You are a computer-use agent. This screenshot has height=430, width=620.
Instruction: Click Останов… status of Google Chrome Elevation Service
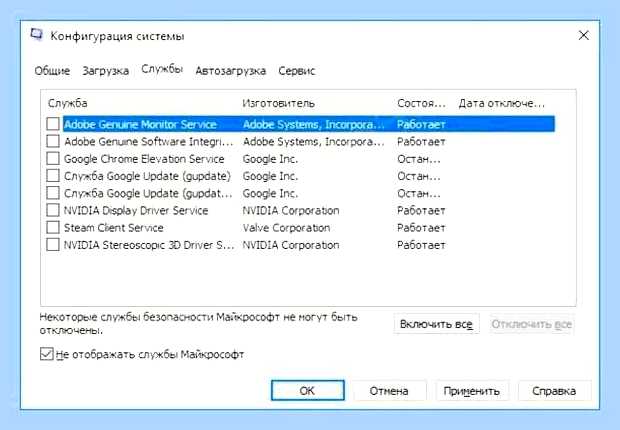[419, 159]
